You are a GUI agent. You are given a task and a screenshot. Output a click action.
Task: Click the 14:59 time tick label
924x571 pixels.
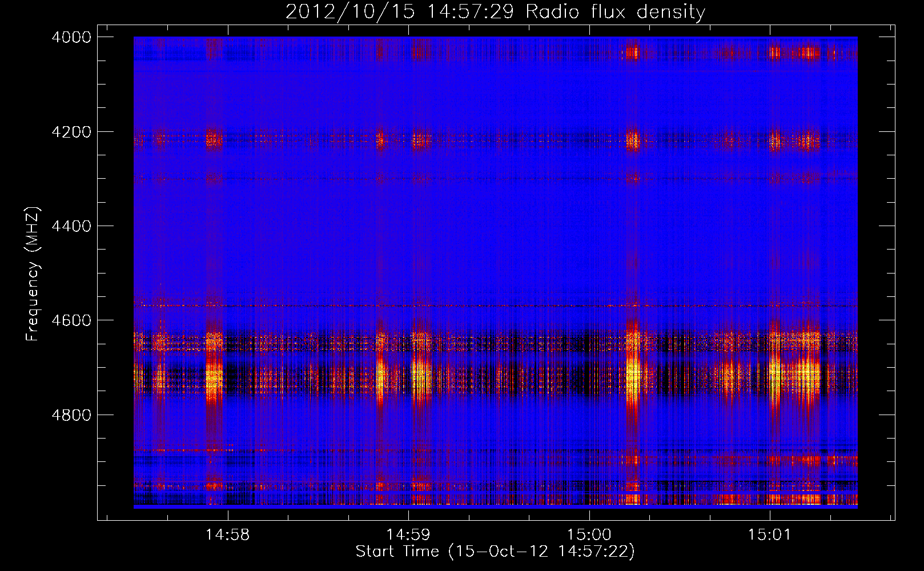(408, 535)
